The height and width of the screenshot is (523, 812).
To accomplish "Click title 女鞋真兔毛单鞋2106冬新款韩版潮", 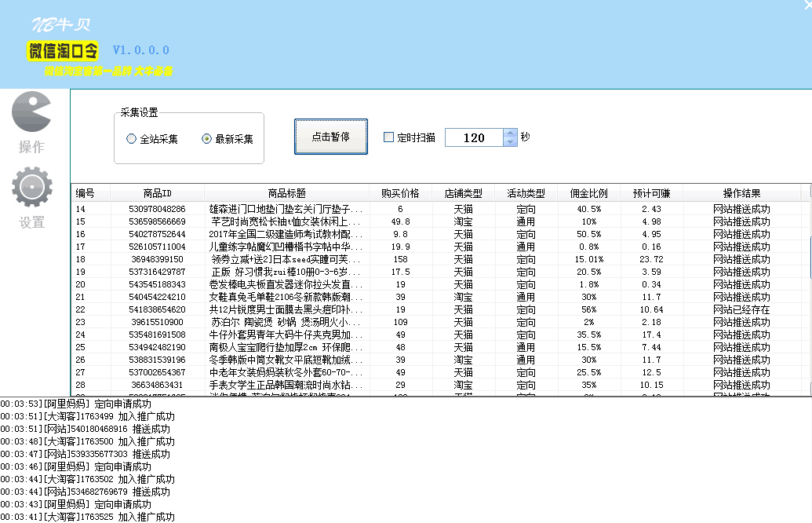I will pos(286,297).
